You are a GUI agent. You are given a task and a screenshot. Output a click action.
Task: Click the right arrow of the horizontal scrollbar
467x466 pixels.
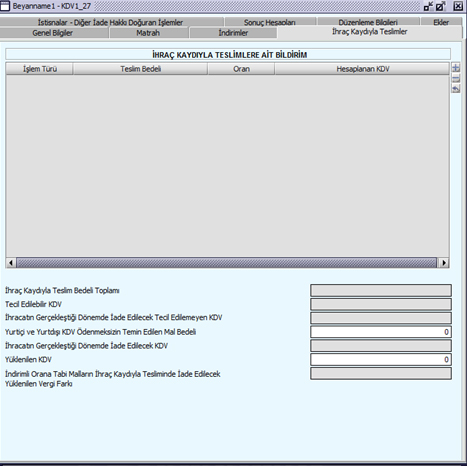444,263
